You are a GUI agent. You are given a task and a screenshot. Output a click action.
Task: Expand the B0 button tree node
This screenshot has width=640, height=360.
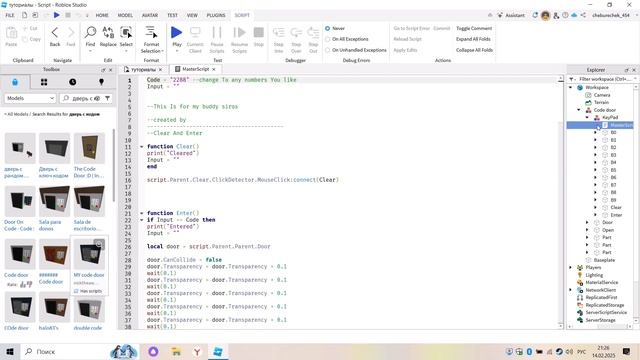[595, 133]
